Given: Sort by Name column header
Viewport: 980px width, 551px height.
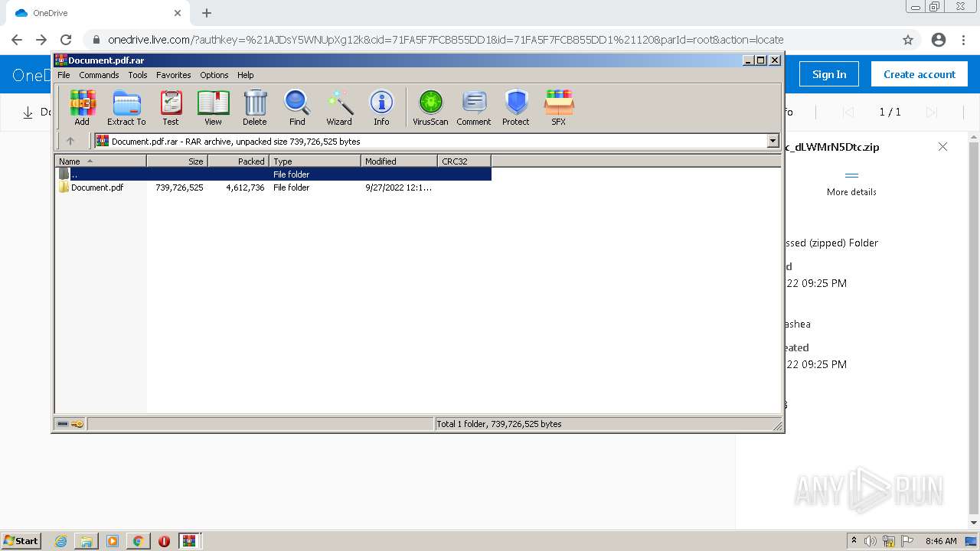Looking at the screenshot, I should click(x=100, y=161).
